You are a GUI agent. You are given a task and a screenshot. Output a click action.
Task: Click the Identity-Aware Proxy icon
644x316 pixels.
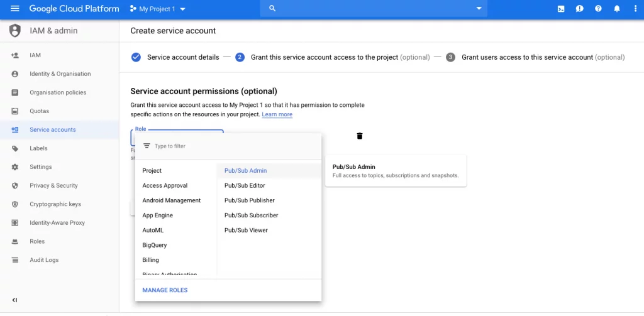15,223
